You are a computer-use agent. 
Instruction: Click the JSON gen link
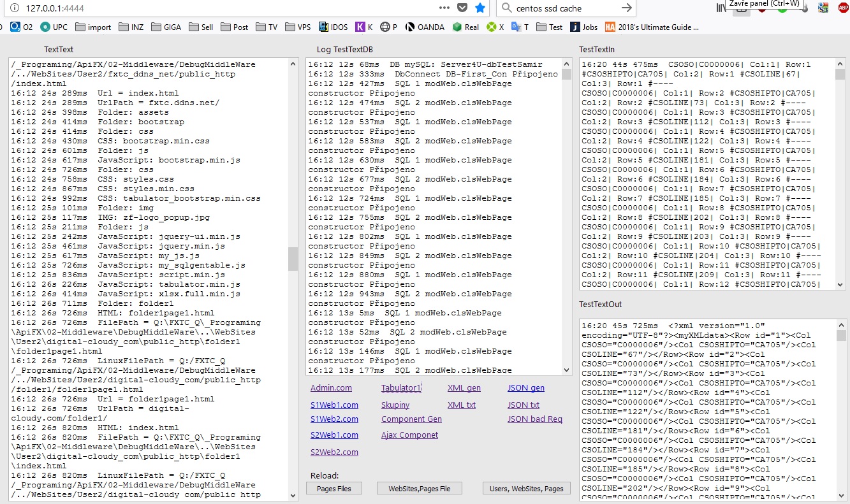[526, 388]
